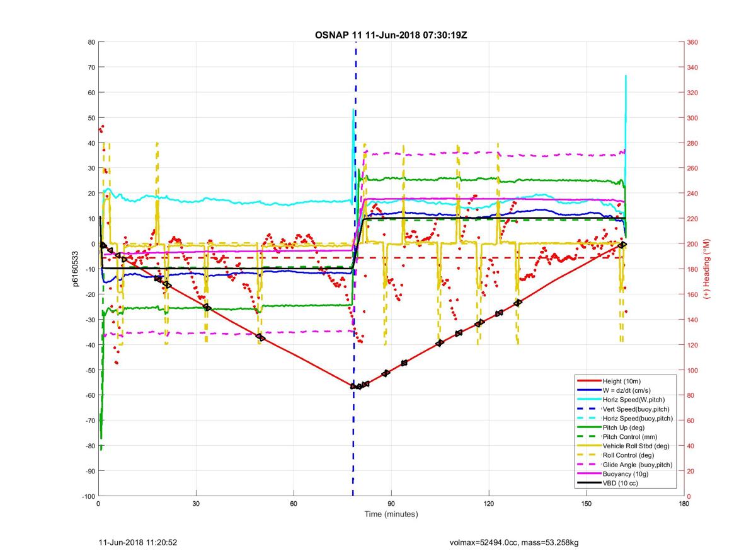756x558 pixels.
Task: Click the 'p6160533' left axis label
Action: [75, 269]
